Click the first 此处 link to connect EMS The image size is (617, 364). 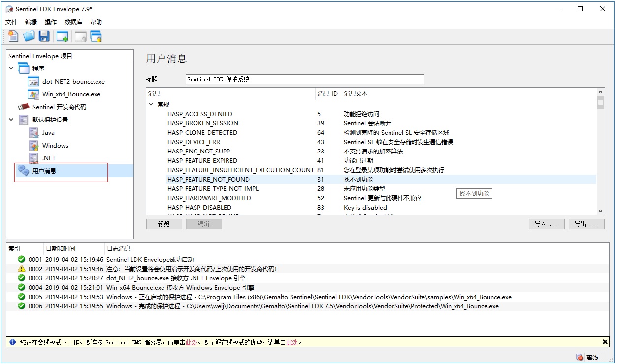pos(191,342)
